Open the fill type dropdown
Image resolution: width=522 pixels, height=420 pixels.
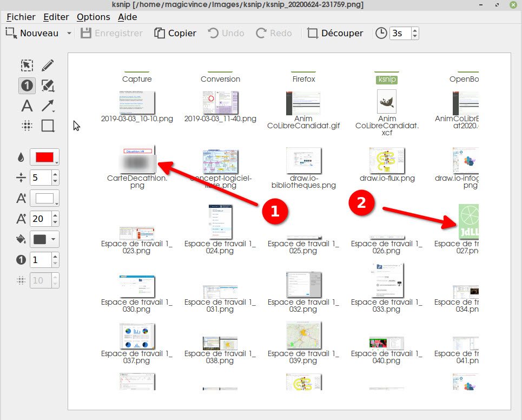(x=44, y=239)
